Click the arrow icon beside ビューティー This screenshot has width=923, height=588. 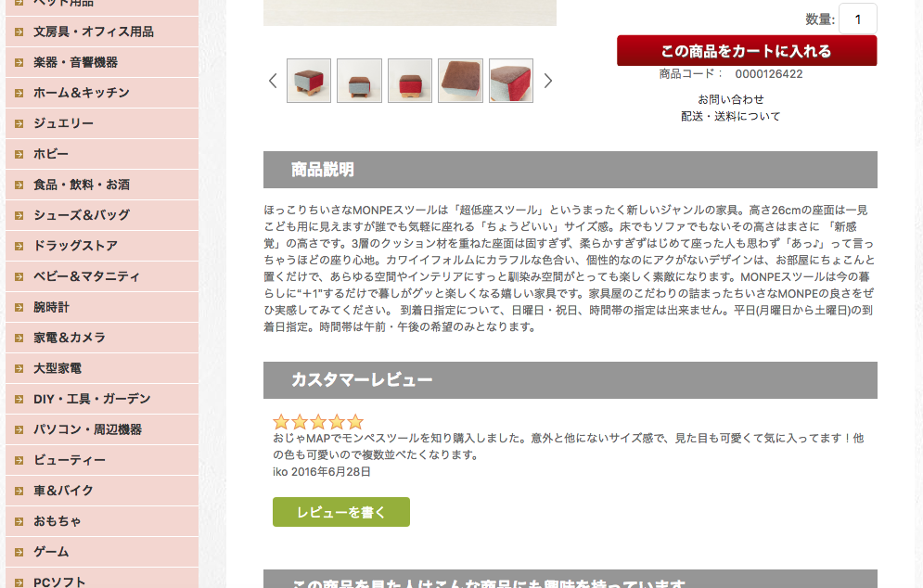tap(19, 460)
